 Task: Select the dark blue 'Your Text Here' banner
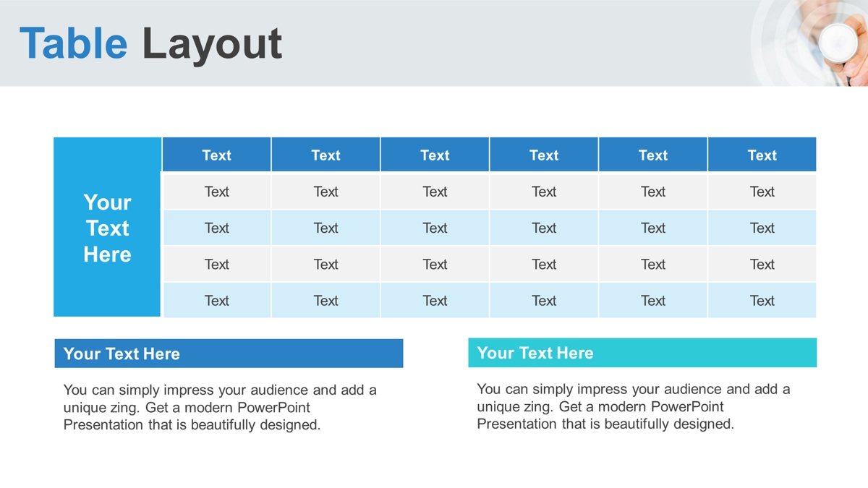pyautogui.click(x=229, y=354)
